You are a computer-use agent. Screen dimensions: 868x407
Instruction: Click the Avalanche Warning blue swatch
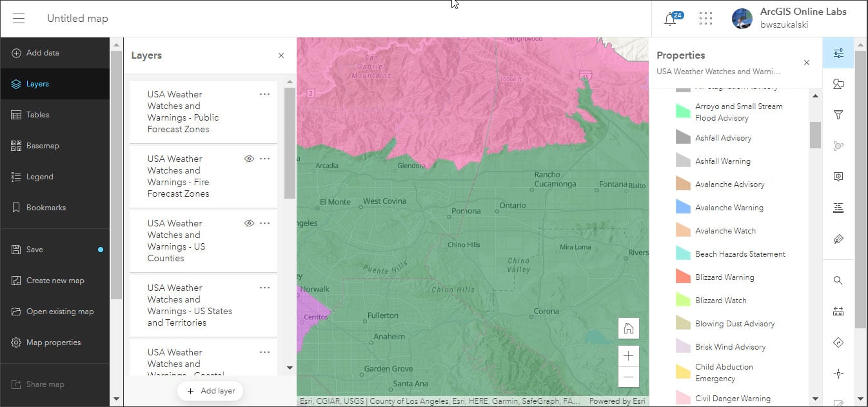(683, 206)
